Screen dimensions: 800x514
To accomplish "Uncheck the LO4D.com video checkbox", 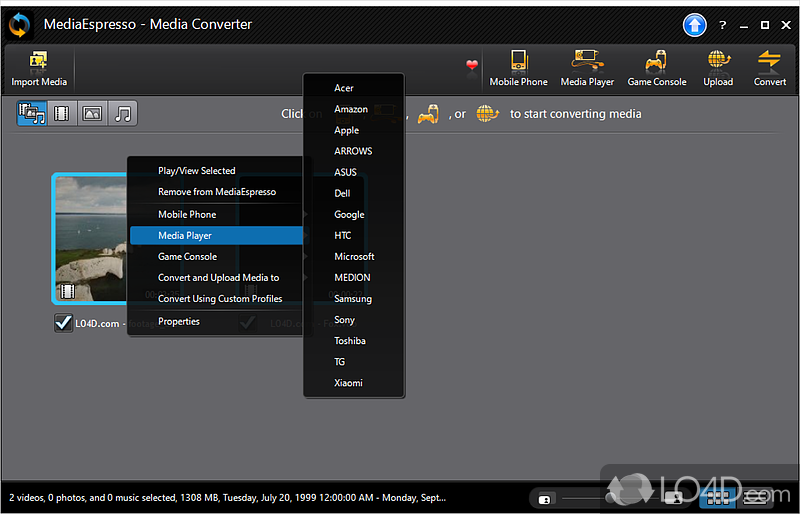I will click(x=63, y=323).
